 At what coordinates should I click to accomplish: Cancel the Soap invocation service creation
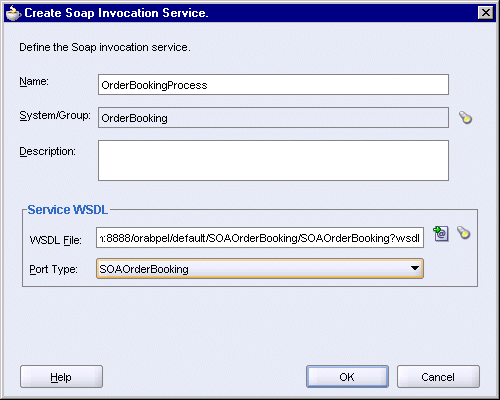438,377
